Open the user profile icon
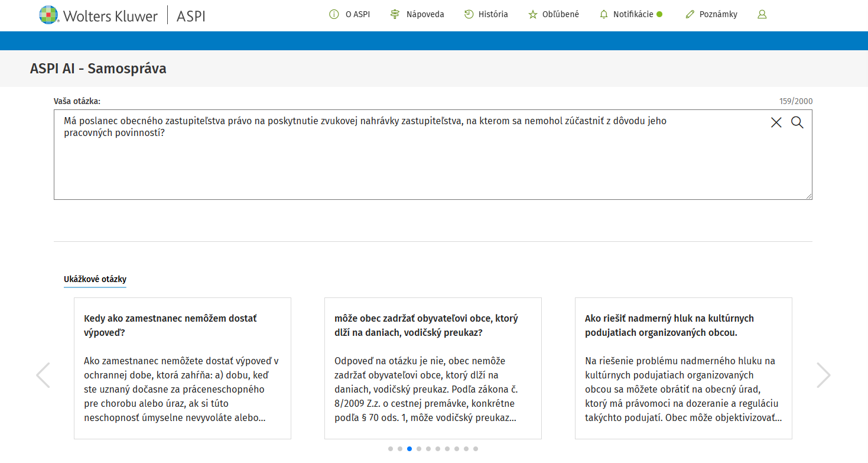Image resolution: width=868 pixels, height=463 pixels. pyautogui.click(x=762, y=14)
